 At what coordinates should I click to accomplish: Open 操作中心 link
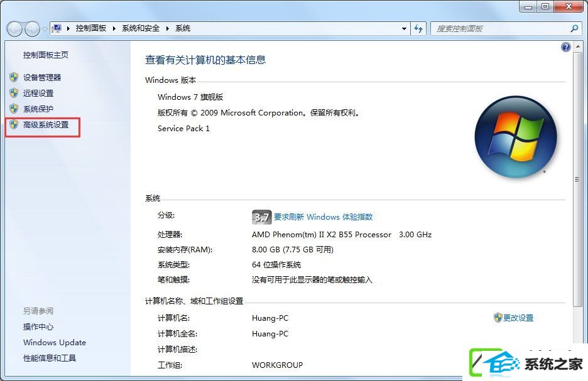pyautogui.click(x=38, y=326)
